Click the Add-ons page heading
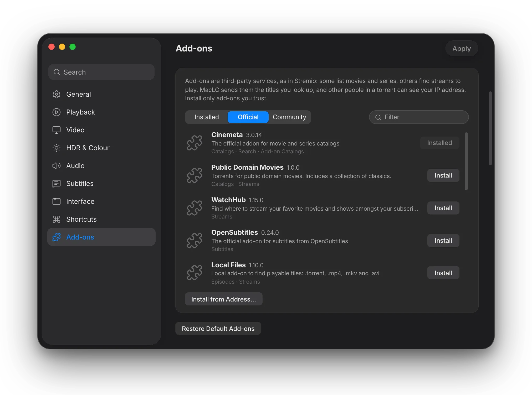Screen dimensions: 532x395 tap(194, 48)
